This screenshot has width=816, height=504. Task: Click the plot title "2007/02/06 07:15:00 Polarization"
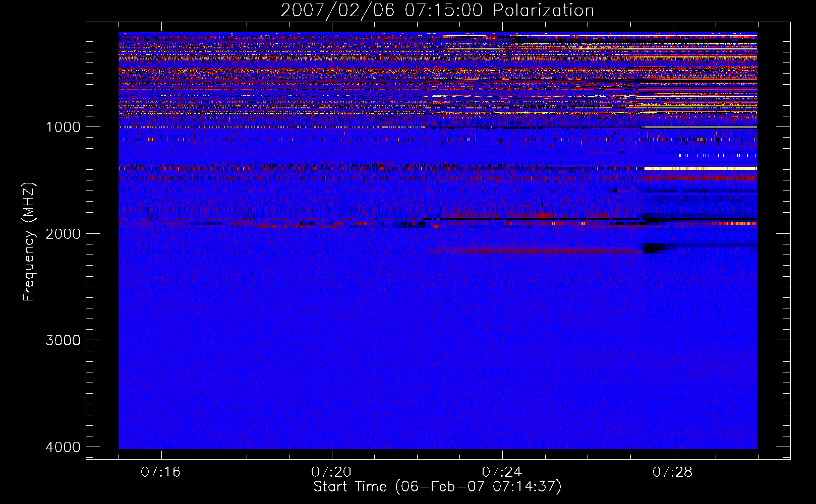coord(437,10)
